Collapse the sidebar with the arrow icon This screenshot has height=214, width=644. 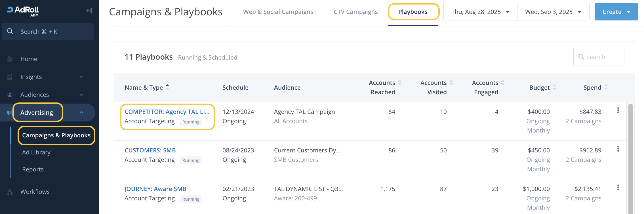point(89,11)
